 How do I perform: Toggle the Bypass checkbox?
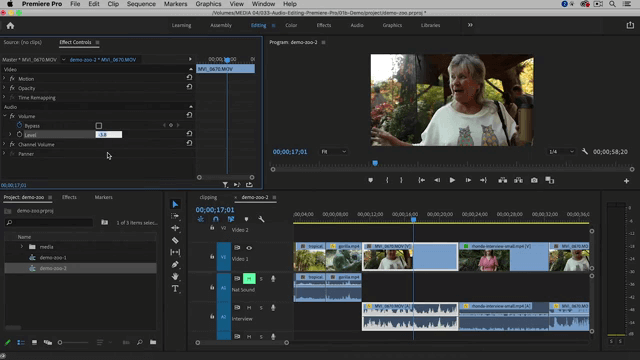tap(99, 126)
